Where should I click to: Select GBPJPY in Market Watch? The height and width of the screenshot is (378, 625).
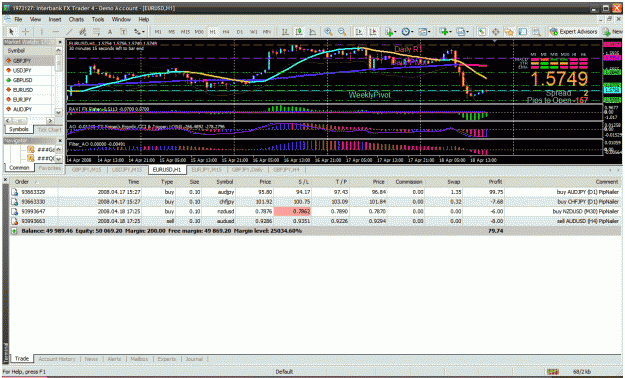pos(29,61)
